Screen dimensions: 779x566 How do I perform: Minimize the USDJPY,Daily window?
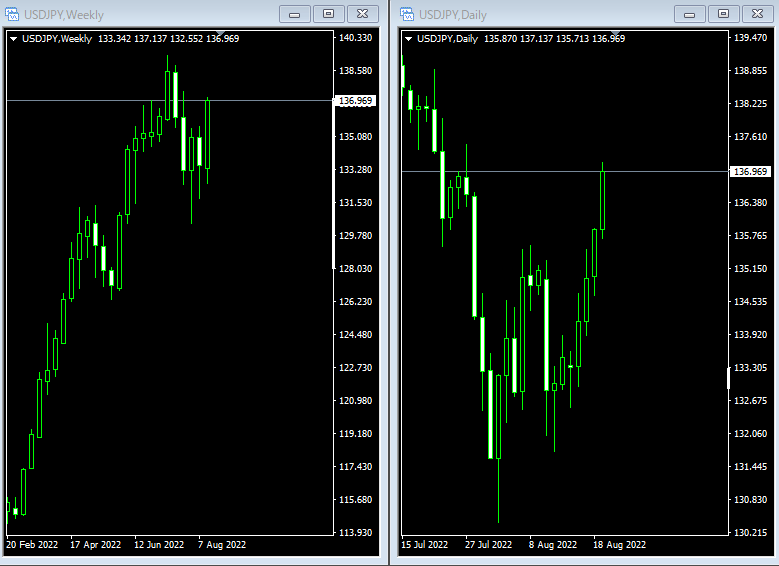(x=690, y=14)
